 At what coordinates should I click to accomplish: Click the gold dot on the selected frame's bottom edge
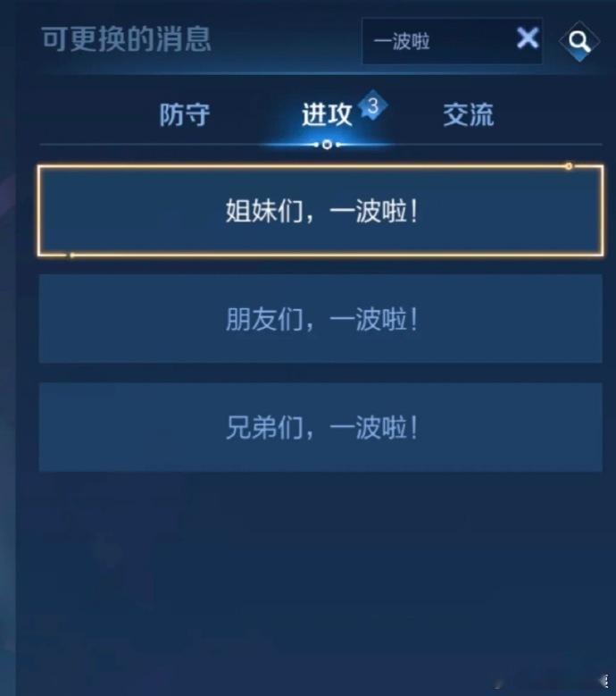tap(71, 256)
